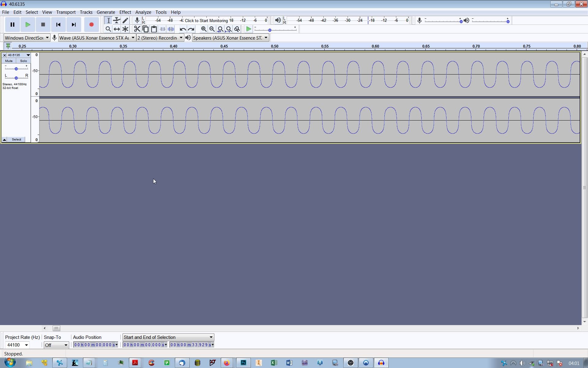
Task: Open the Effect menu
Action: pos(125,12)
